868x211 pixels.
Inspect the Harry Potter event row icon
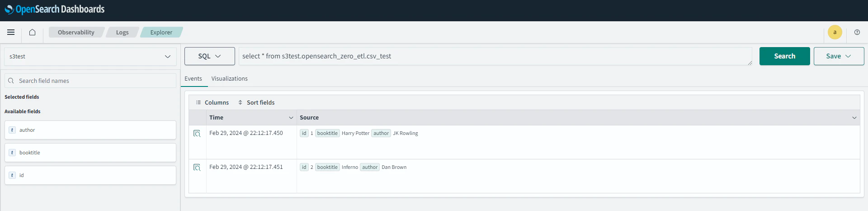point(197,134)
